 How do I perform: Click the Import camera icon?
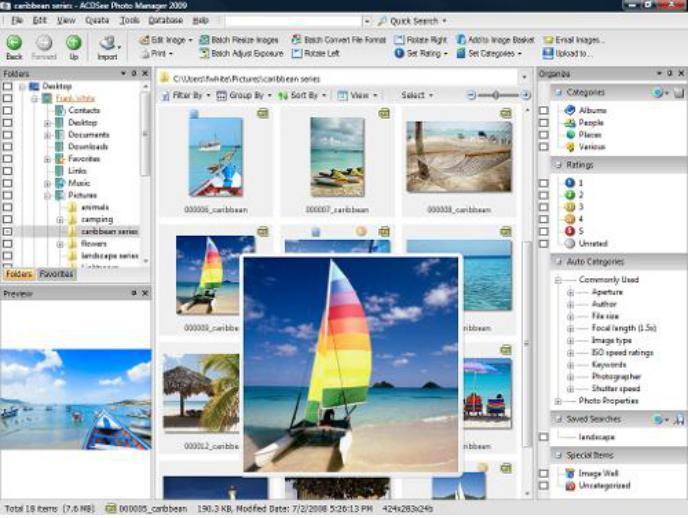107,43
